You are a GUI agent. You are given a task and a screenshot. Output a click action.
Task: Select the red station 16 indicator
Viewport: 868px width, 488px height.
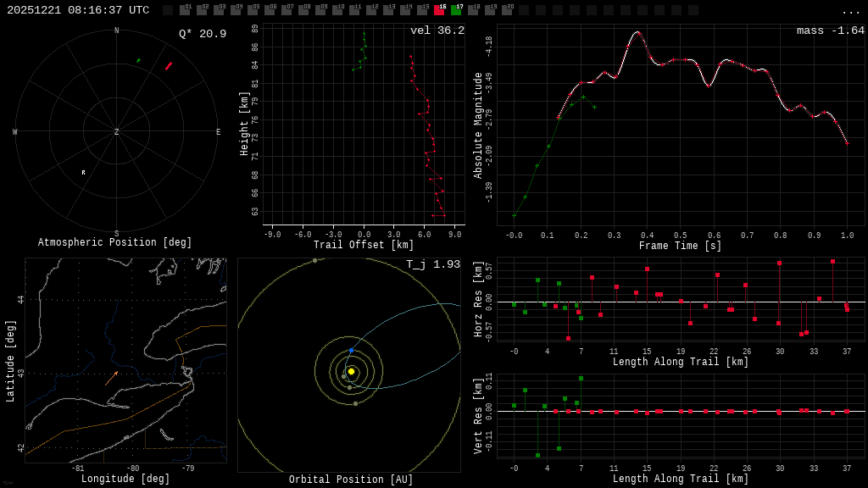pyautogui.click(x=439, y=10)
